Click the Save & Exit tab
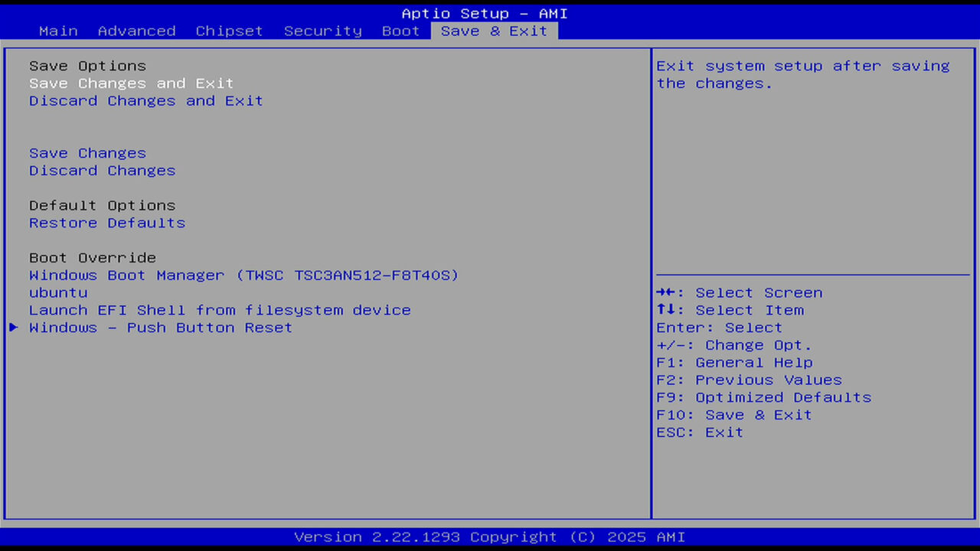The height and width of the screenshot is (551, 980). (495, 31)
